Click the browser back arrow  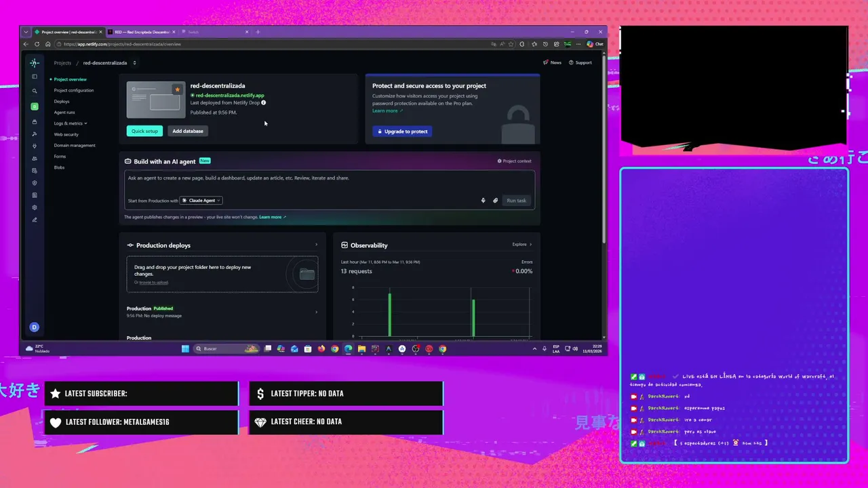[26, 44]
